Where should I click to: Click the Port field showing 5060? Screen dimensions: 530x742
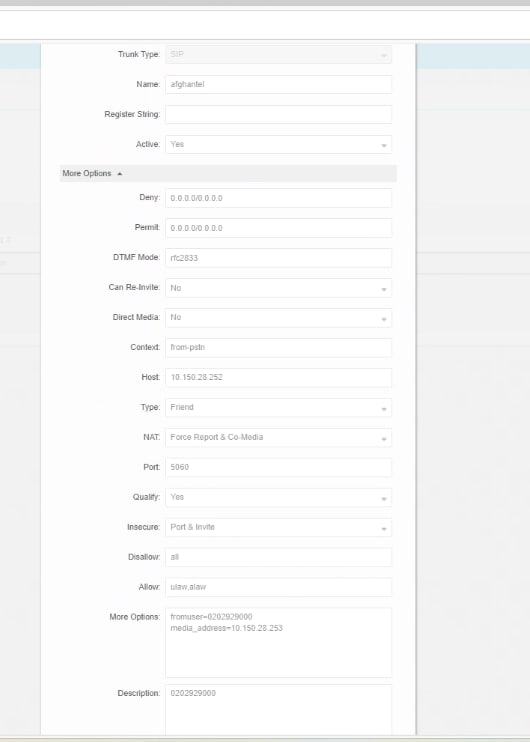click(278, 467)
